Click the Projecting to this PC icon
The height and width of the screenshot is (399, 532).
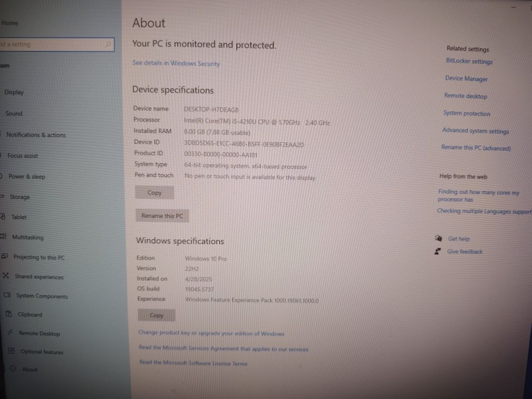[4, 256]
